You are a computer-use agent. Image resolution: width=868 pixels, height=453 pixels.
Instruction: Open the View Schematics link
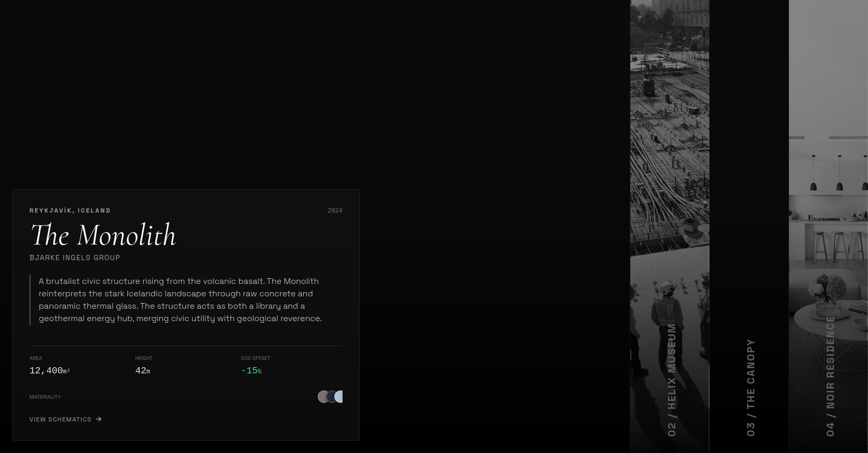click(60, 419)
